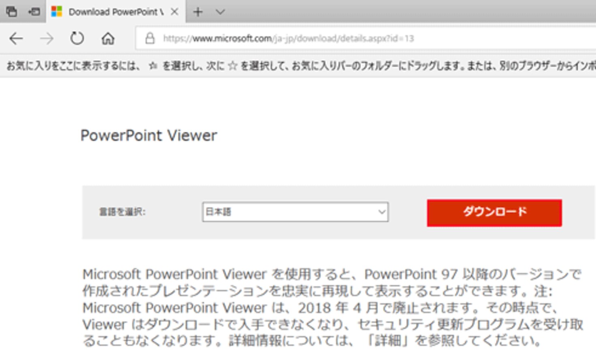Click the 言語を選択 label

(x=122, y=212)
